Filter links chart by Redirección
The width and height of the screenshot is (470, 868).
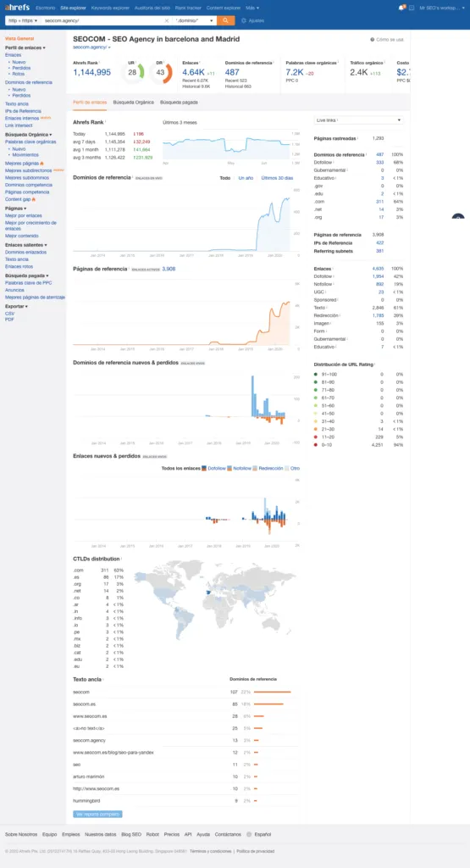[x=270, y=468]
